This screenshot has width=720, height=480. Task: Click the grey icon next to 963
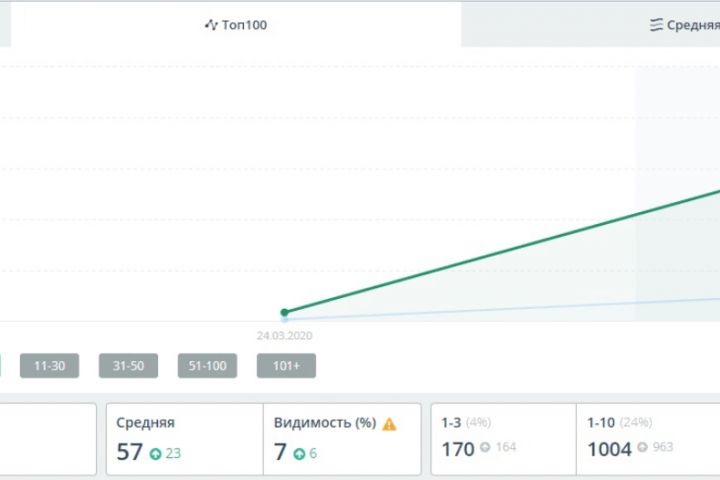[645, 448]
